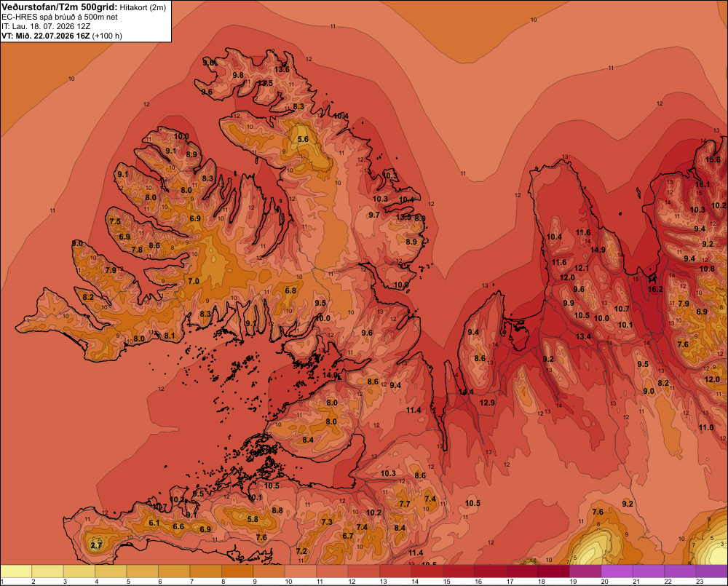Click the legend swatch between 22 and 23
The image size is (728, 586).
click(680, 571)
